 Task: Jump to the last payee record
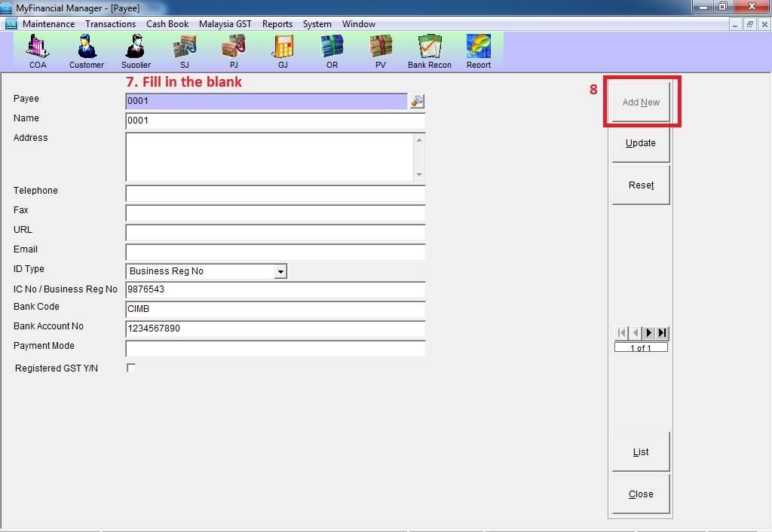click(662, 333)
